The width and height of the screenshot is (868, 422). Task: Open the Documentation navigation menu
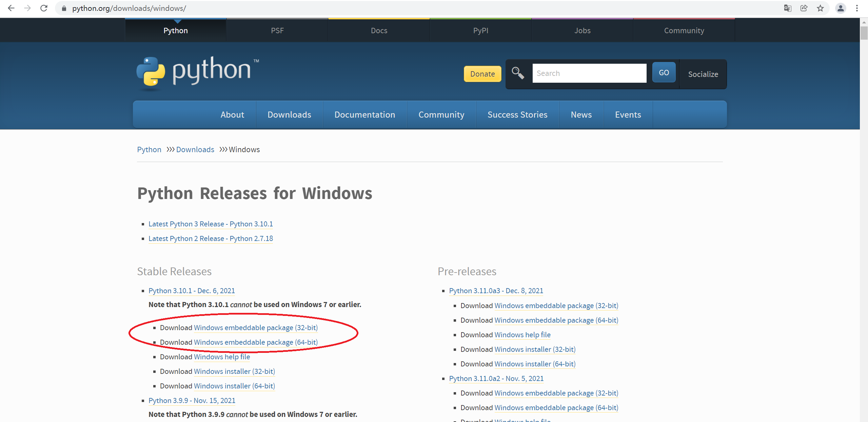pos(364,115)
